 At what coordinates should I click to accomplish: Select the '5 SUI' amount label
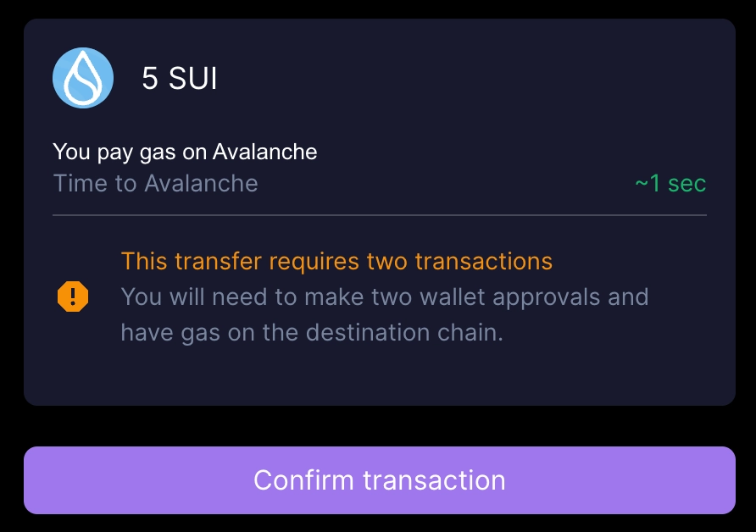click(x=180, y=78)
